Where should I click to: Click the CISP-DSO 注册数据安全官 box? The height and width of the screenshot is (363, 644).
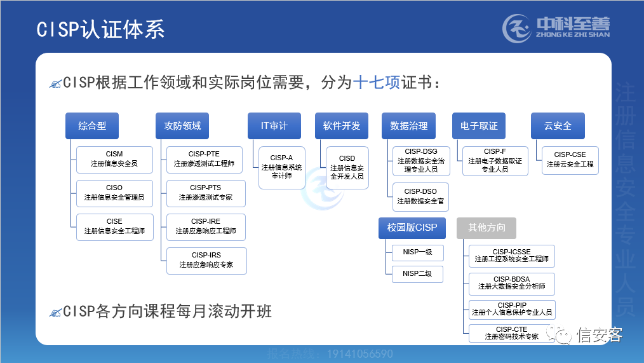pos(420,197)
